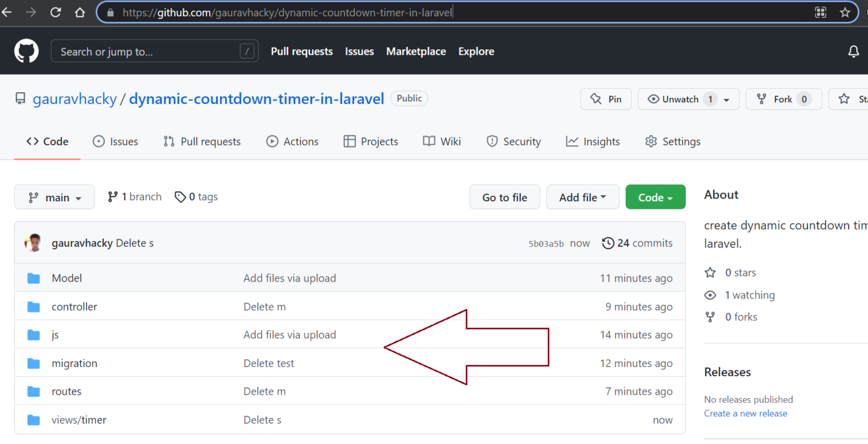The image size is (868, 444).
Task: Click the site lock icon in address bar
Action: tap(111, 12)
